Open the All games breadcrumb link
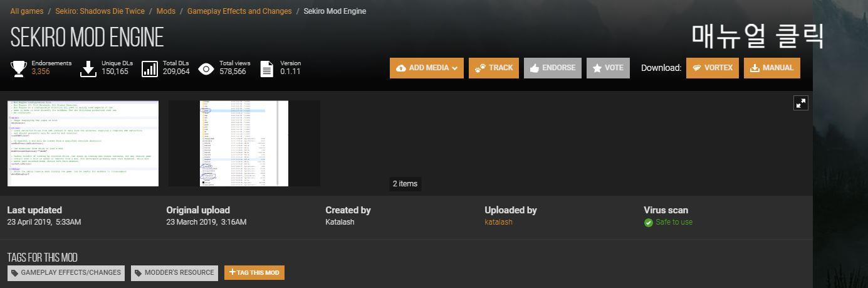The image size is (868, 288). pyautogui.click(x=28, y=11)
